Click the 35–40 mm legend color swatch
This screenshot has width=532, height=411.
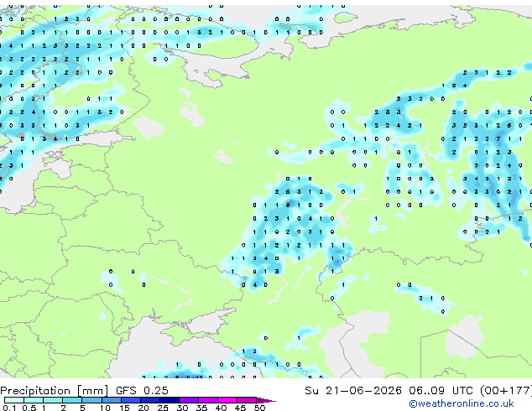click(208, 400)
